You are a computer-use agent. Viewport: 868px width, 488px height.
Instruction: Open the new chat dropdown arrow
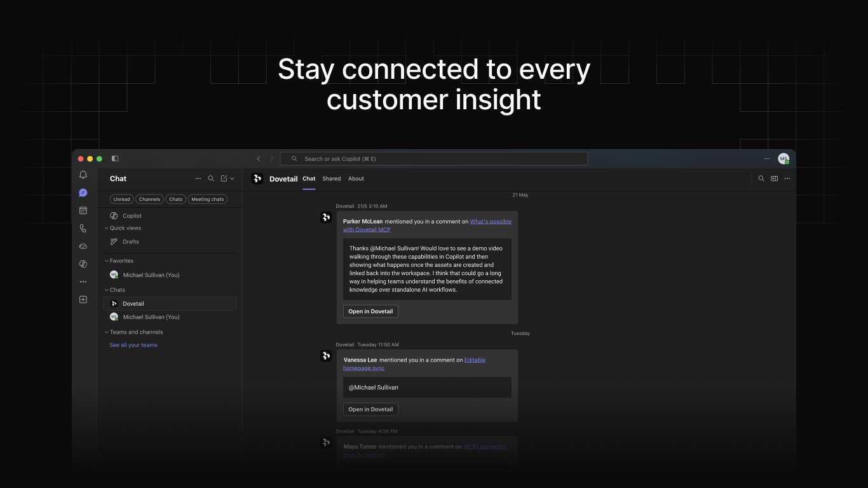click(x=233, y=179)
